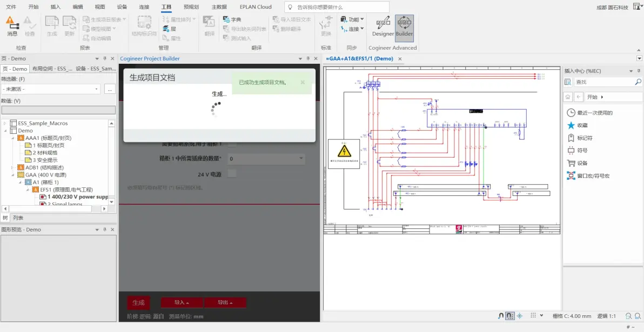Click the 告诉我你想要做什么 search field
The height and width of the screenshot is (332, 644).
(x=337, y=8)
